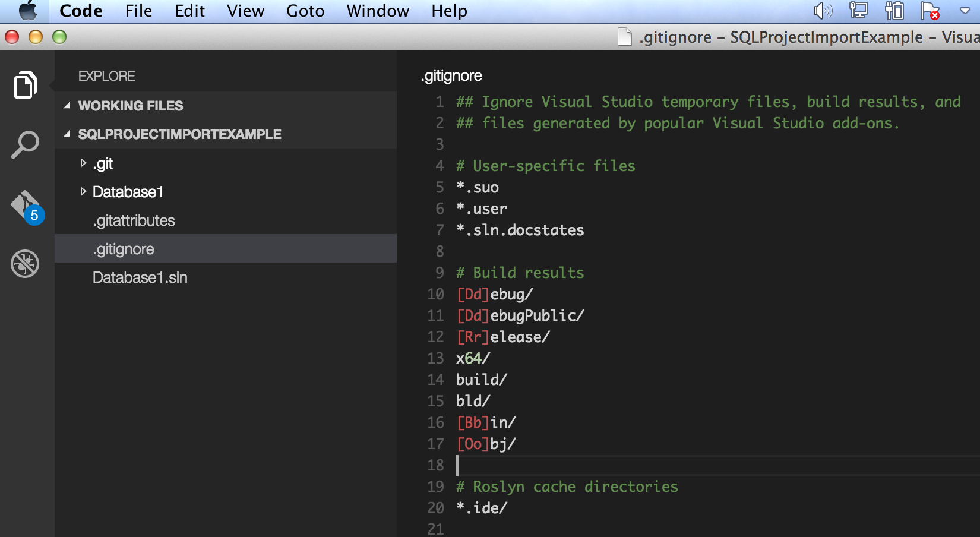Click line number 18 in the gutter
This screenshot has width=980, height=537.
click(435, 465)
